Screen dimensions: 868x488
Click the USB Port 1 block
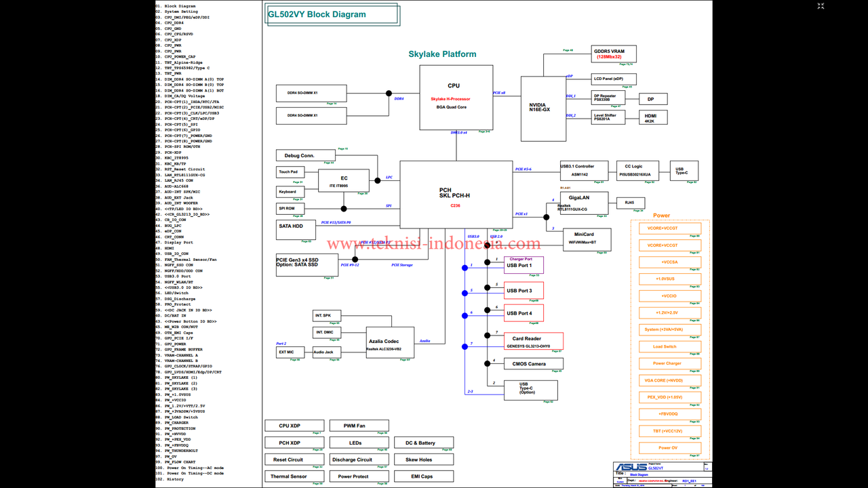(524, 265)
